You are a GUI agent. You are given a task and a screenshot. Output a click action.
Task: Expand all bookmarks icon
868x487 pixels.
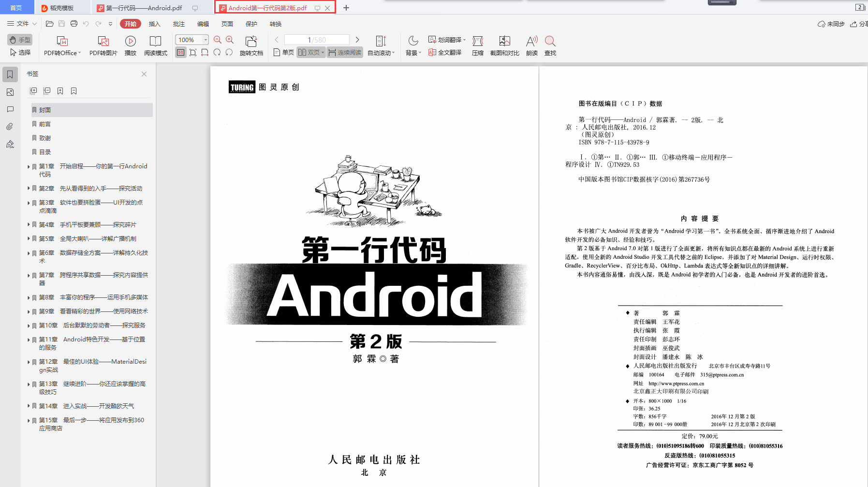(33, 91)
